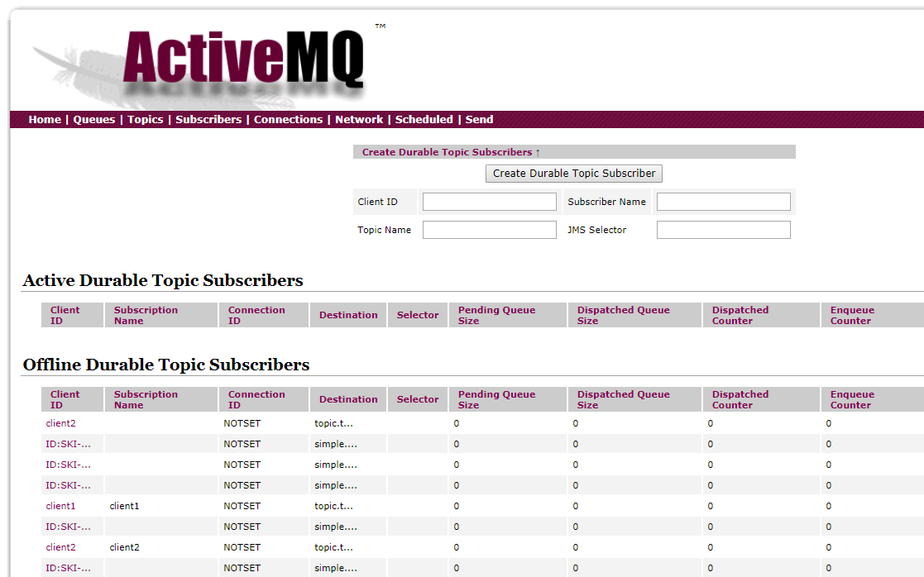The height and width of the screenshot is (577, 924).
Task: Navigate to the Network page
Action: click(x=359, y=119)
